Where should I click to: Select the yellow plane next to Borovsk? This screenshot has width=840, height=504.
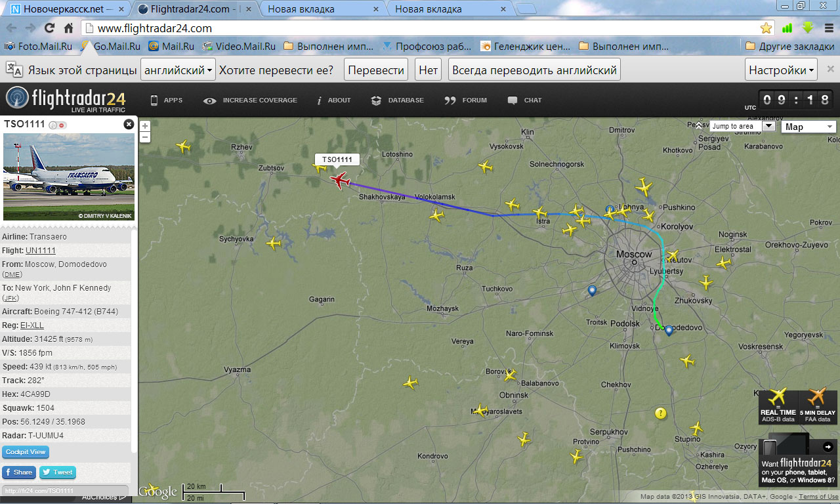(x=509, y=375)
